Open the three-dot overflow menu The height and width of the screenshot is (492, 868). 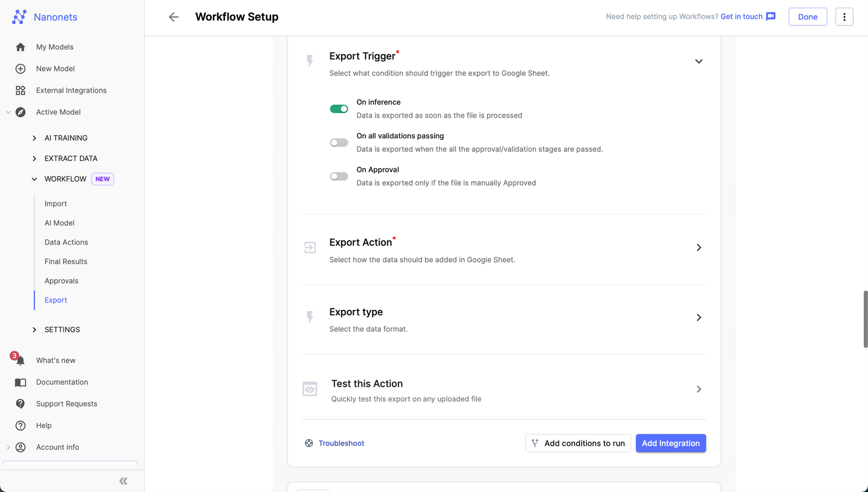coord(844,17)
